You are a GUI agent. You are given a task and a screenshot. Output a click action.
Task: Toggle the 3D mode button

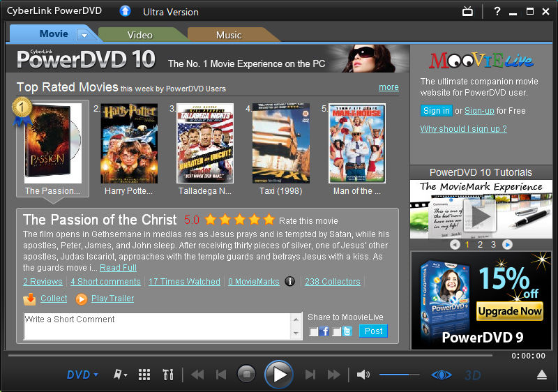(x=473, y=375)
